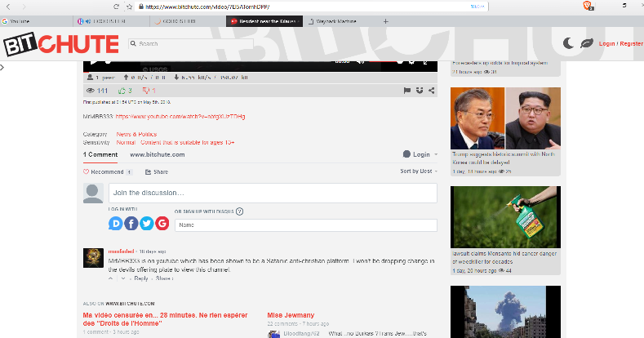Log in with Twitter icon

147,224
